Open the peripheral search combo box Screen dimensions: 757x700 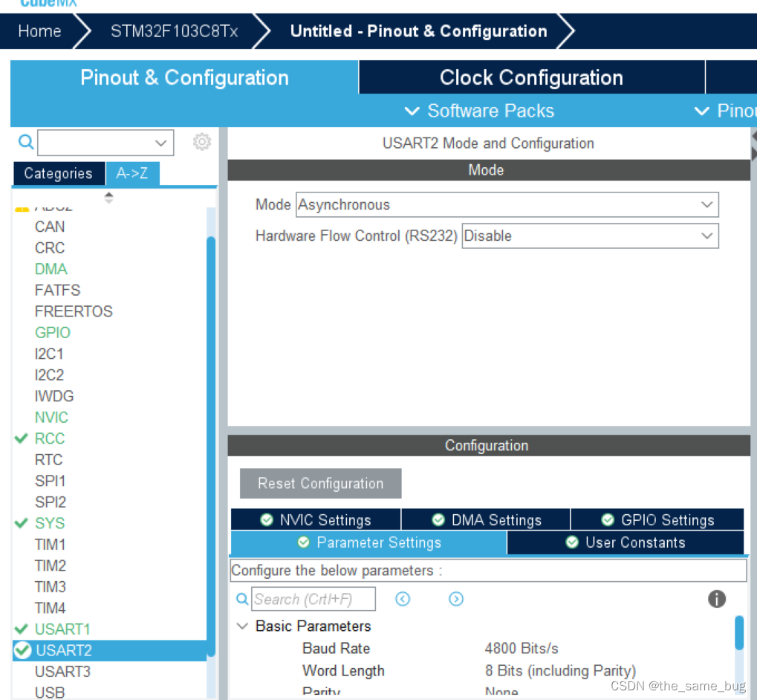coord(105,143)
